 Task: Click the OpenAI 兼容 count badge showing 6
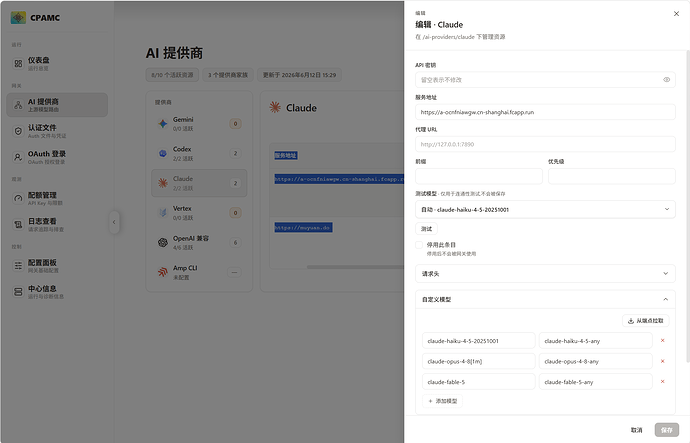pos(235,242)
